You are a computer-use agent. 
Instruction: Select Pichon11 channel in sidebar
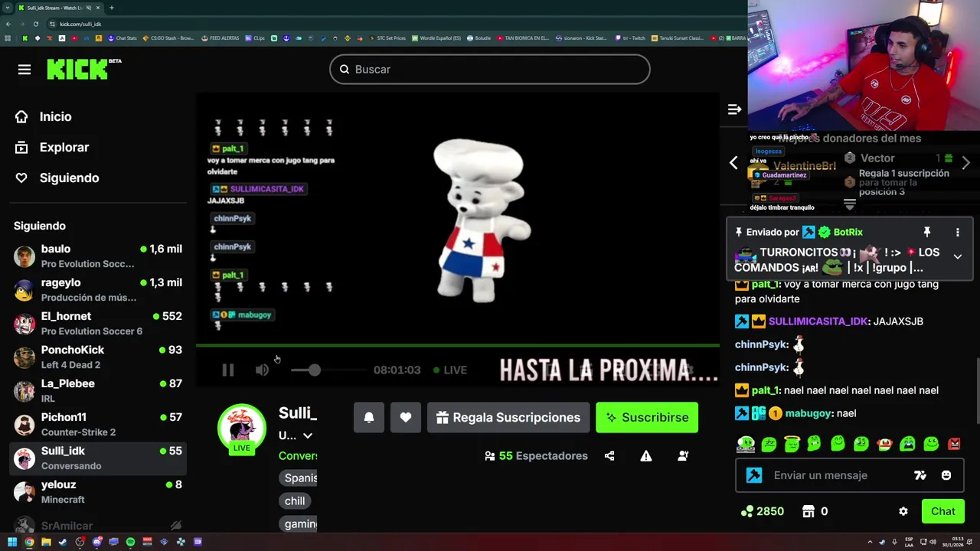(98, 425)
